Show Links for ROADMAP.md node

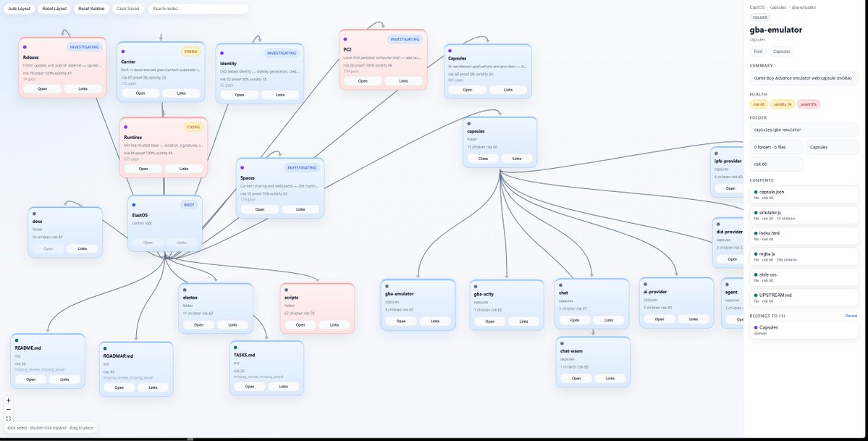coord(153,387)
